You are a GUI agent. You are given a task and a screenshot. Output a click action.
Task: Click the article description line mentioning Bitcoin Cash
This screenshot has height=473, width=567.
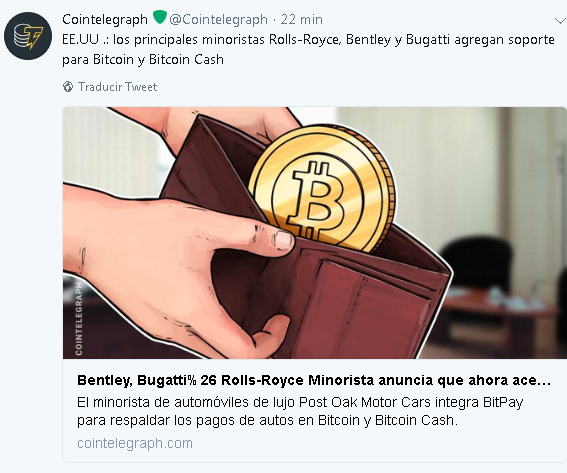pyautogui.click(x=267, y=420)
